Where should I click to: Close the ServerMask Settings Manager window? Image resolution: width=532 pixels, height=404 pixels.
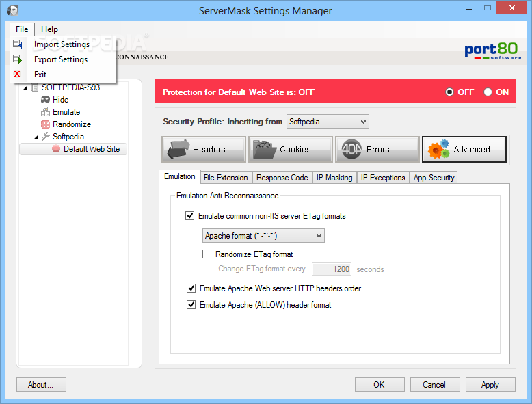pyautogui.click(x=512, y=8)
